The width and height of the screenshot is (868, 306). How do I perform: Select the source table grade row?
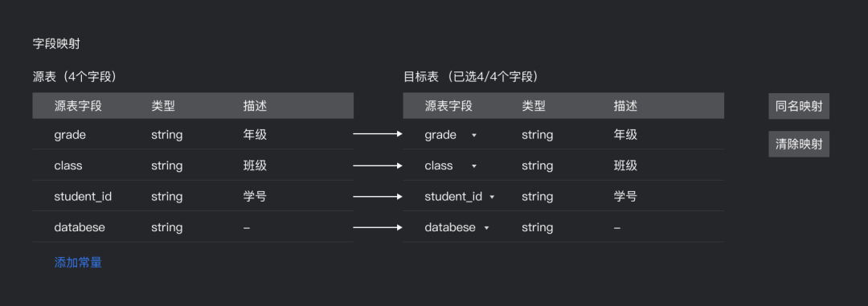coord(193,134)
